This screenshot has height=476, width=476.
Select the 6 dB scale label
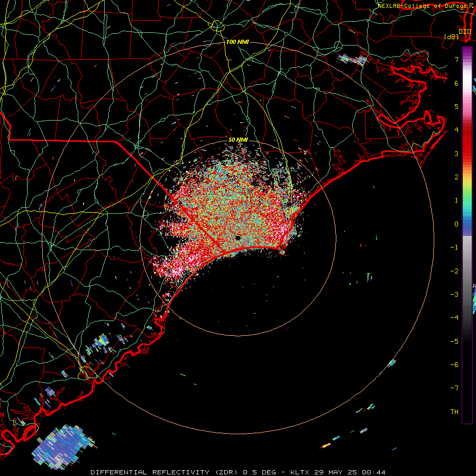click(456, 83)
